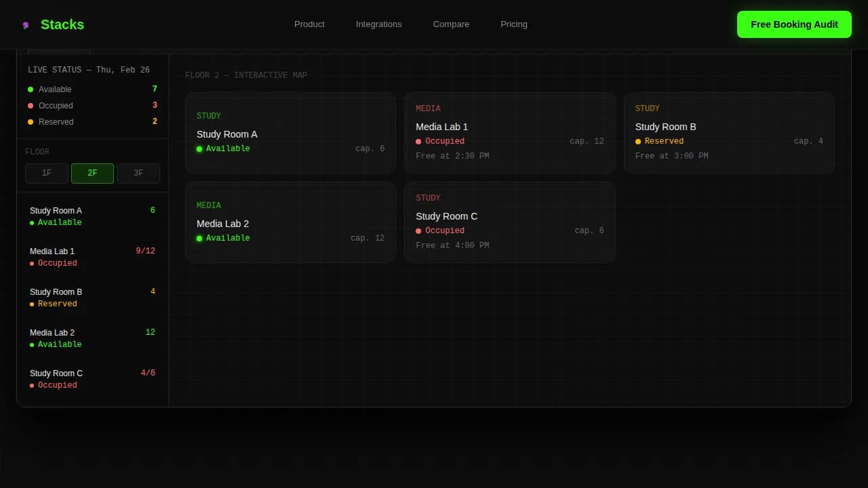The width and height of the screenshot is (868, 488).
Task: Click the "FLOOR 2 — INTERACTIVE MAP" heading
Action: click(246, 75)
